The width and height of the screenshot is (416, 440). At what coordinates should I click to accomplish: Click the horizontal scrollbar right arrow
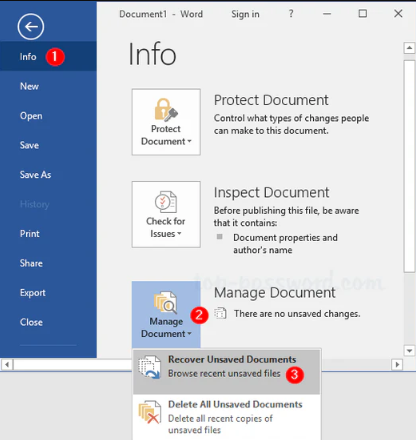pos(397,364)
